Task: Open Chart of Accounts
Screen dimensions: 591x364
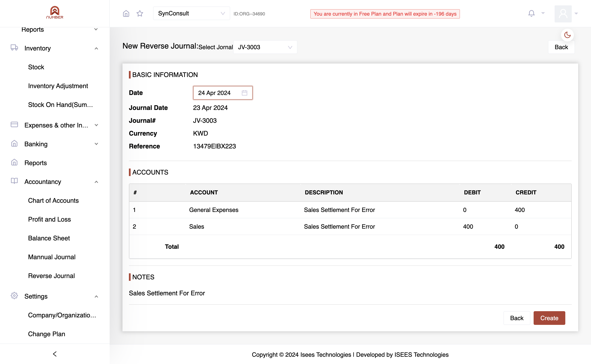Action: click(x=53, y=201)
